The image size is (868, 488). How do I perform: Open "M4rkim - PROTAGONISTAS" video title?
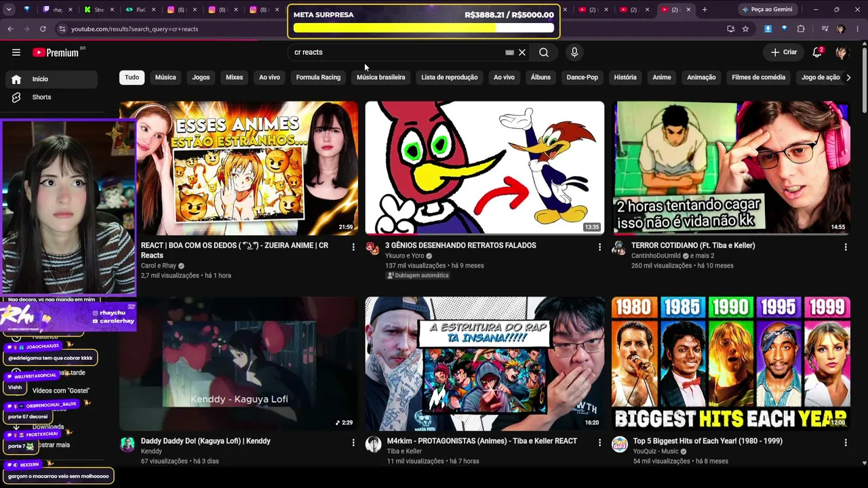click(482, 441)
